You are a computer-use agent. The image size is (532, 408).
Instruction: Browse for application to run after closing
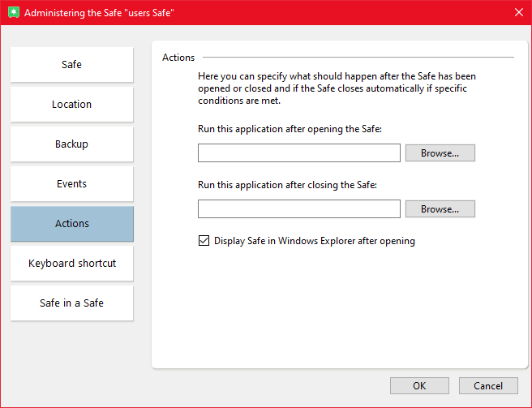point(440,209)
